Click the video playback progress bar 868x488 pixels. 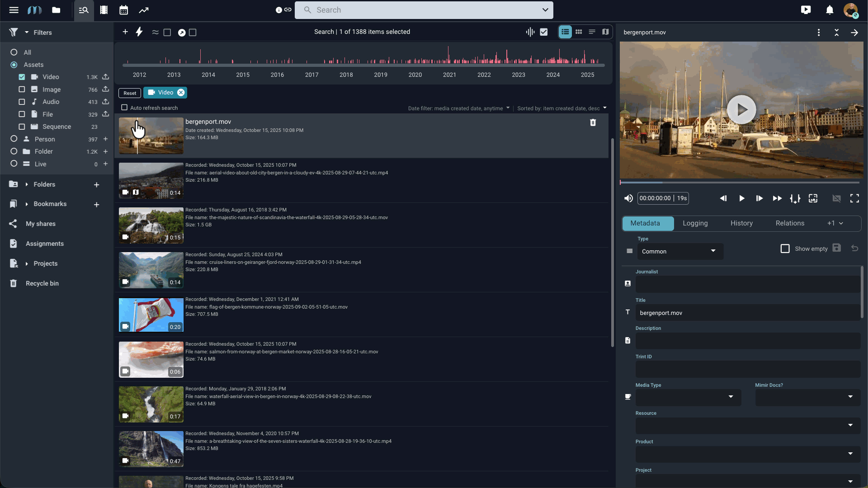[x=740, y=183]
